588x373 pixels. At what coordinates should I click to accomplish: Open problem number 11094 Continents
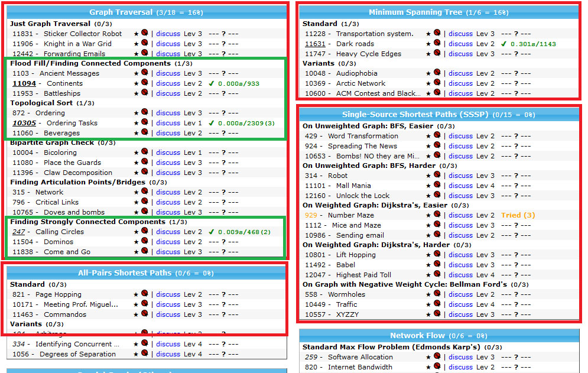click(x=24, y=83)
